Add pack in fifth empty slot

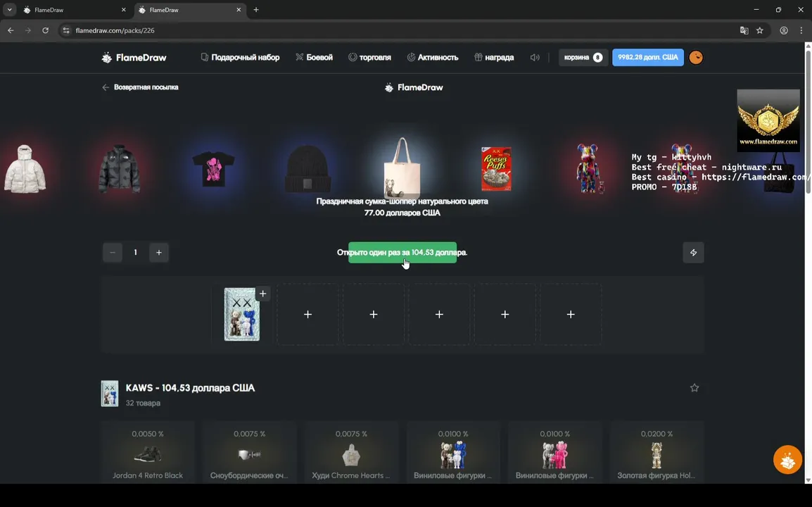tap(505, 314)
